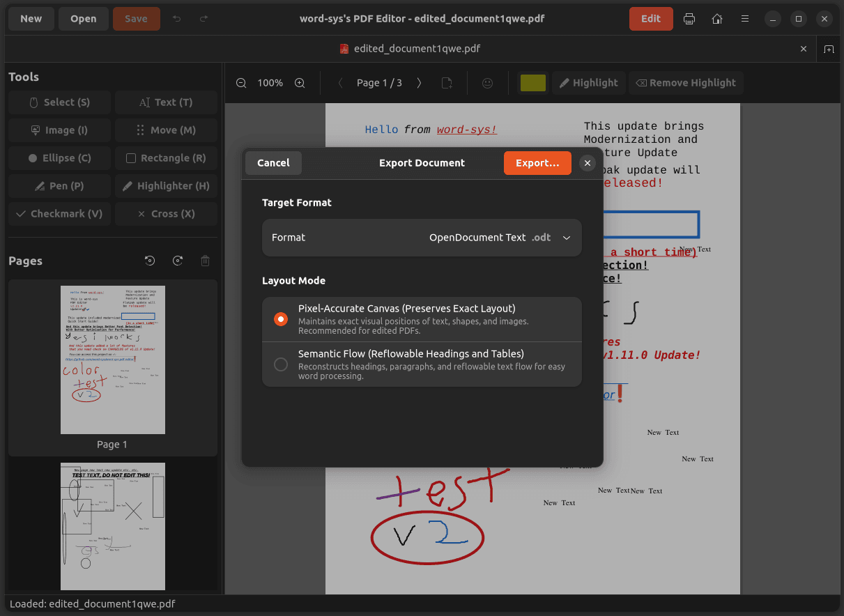Click the red Edit button
Viewport: 844px width, 616px height.
click(x=651, y=19)
